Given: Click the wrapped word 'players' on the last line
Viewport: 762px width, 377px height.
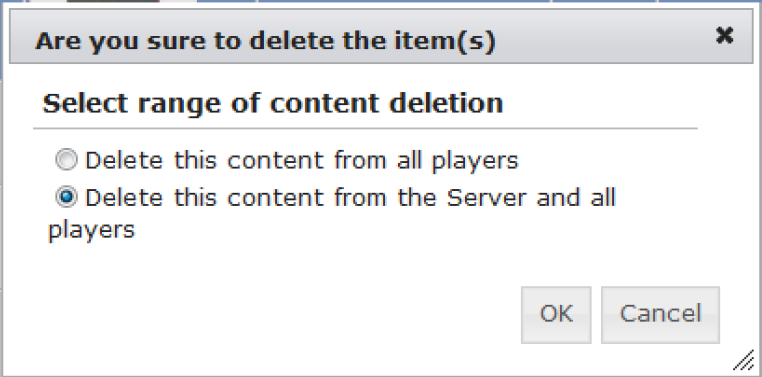Looking at the screenshot, I should 91,229.
